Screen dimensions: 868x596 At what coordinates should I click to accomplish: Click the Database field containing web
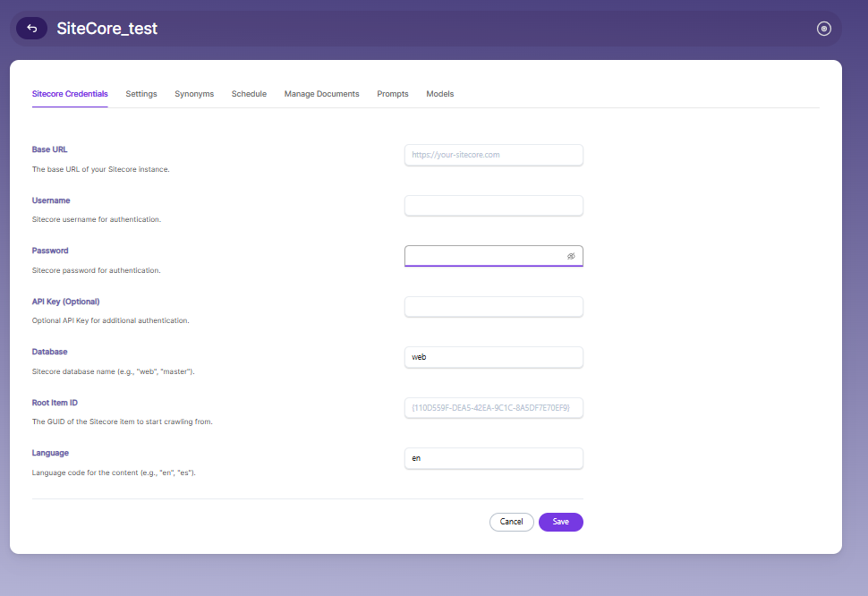point(494,357)
